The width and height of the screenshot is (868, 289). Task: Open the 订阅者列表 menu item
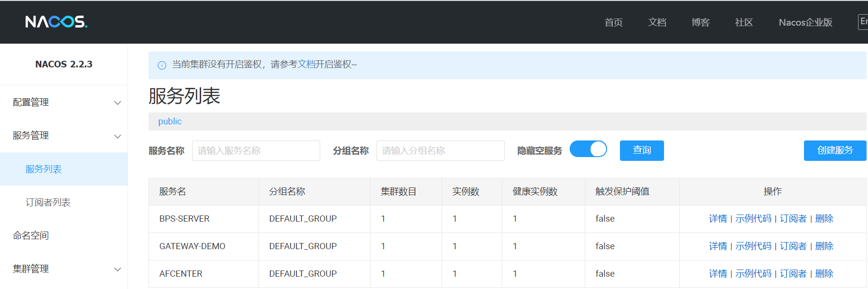tap(48, 203)
